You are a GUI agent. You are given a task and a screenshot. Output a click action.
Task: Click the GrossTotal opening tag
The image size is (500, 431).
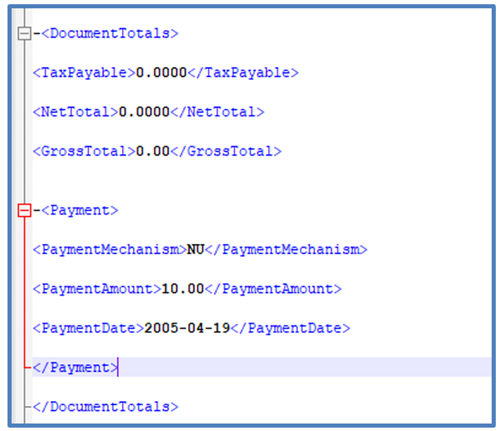point(84,151)
